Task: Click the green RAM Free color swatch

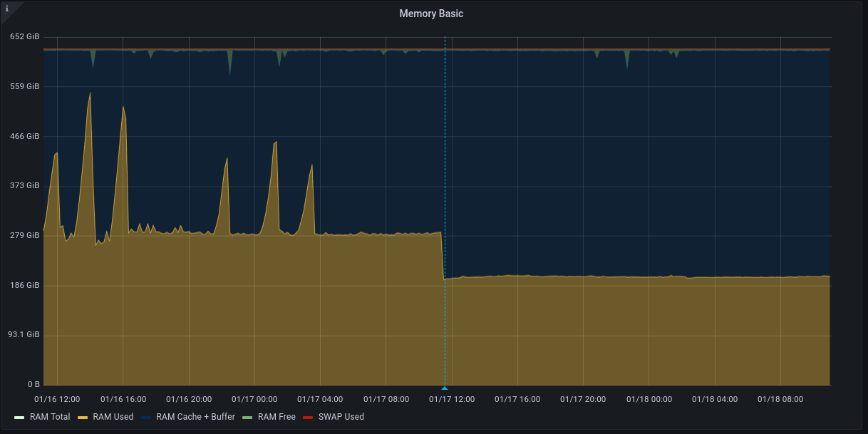Action: (247, 417)
